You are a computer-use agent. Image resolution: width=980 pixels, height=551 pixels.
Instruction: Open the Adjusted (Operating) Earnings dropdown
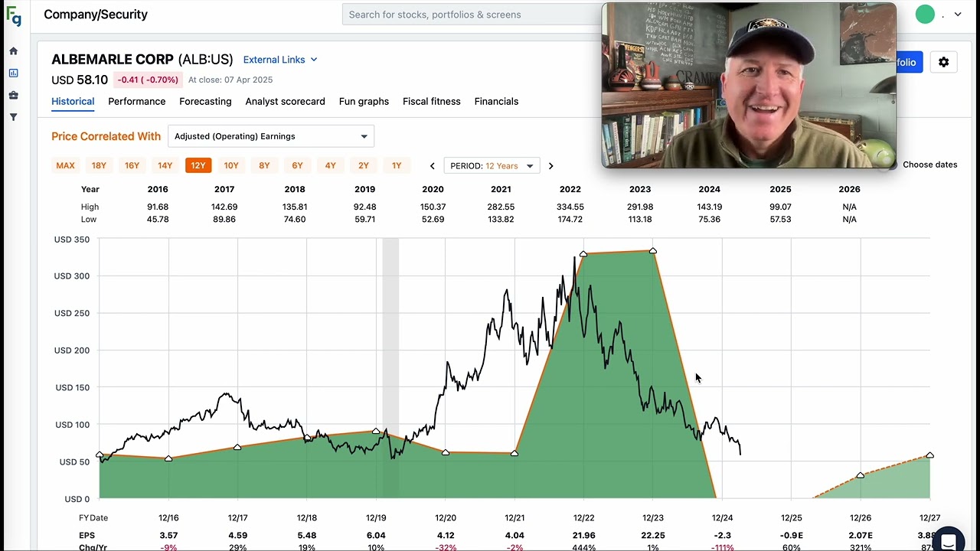[x=271, y=136]
